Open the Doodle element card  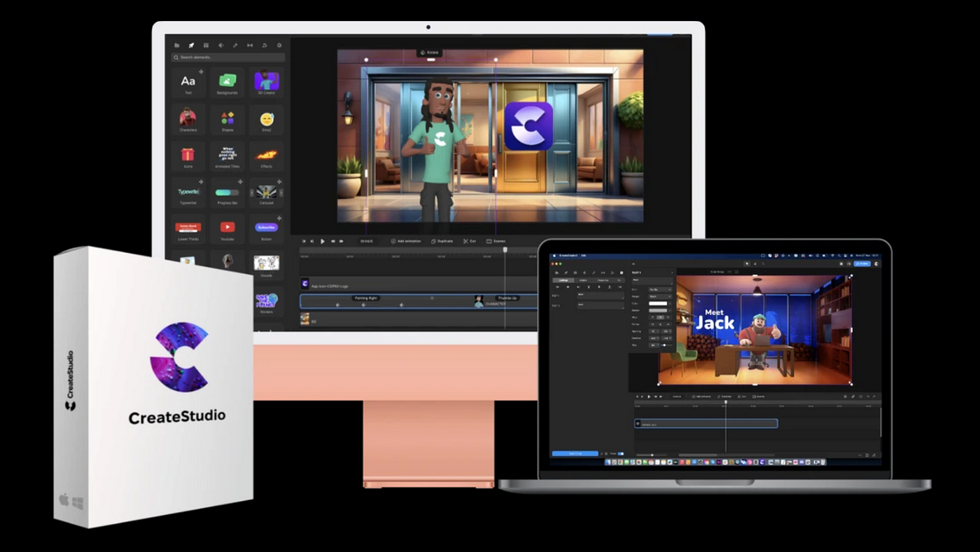point(267,265)
